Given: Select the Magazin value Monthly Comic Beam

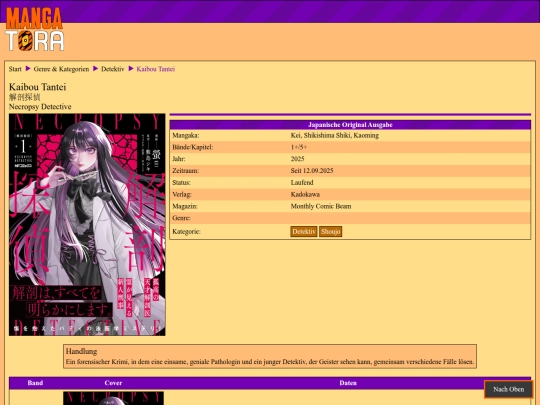Looking at the screenshot, I should [x=321, y=206].
